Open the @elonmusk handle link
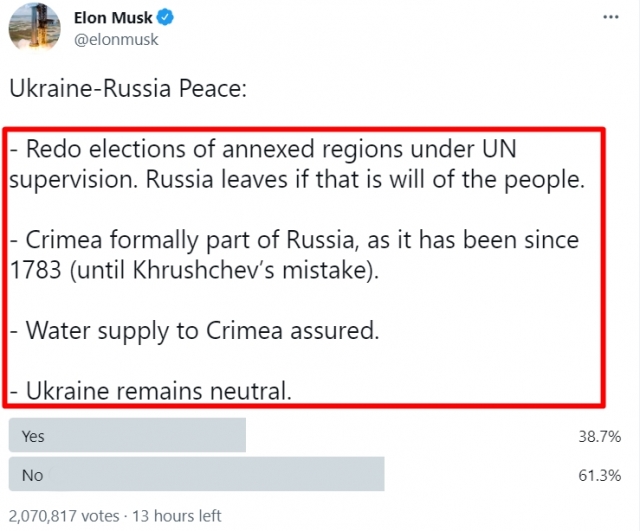The width and height of the screenshot is (640, 531). (116, 40)
